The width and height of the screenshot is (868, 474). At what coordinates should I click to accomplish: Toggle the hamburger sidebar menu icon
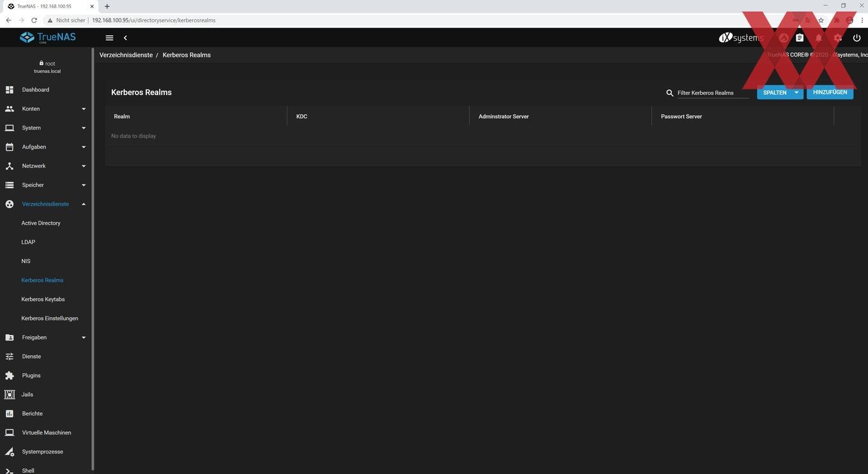[x=109, y=38]
